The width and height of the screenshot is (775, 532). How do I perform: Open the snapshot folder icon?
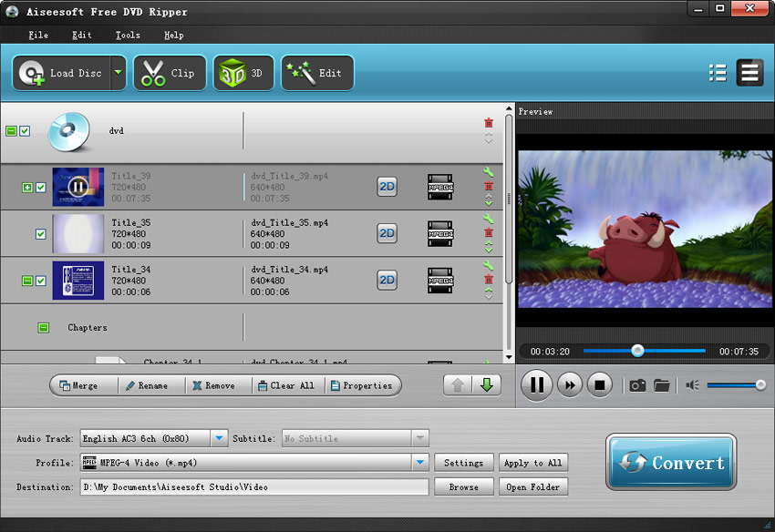pyautogui.click(x=662, y=385)
